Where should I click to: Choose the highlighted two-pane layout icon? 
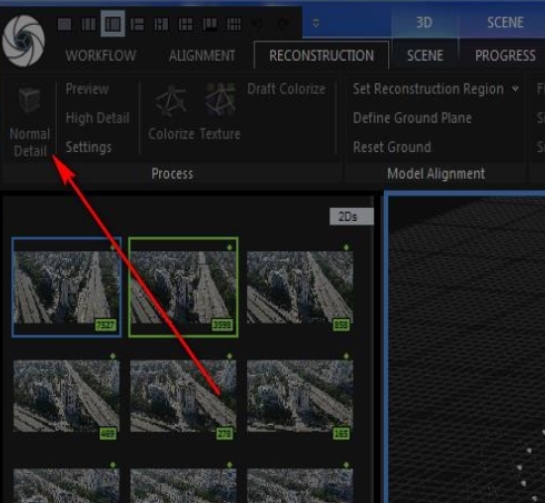tap(113, 24)
